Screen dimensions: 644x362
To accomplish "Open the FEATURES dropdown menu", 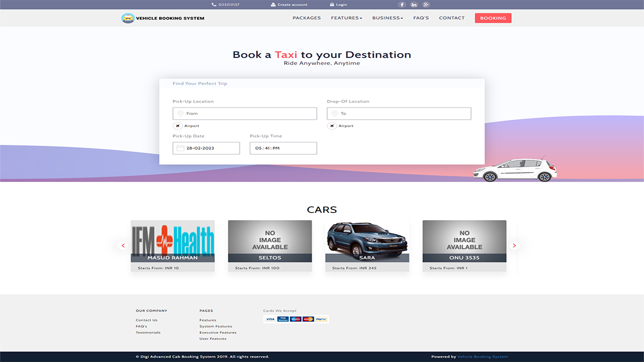I will coord(347,18).
